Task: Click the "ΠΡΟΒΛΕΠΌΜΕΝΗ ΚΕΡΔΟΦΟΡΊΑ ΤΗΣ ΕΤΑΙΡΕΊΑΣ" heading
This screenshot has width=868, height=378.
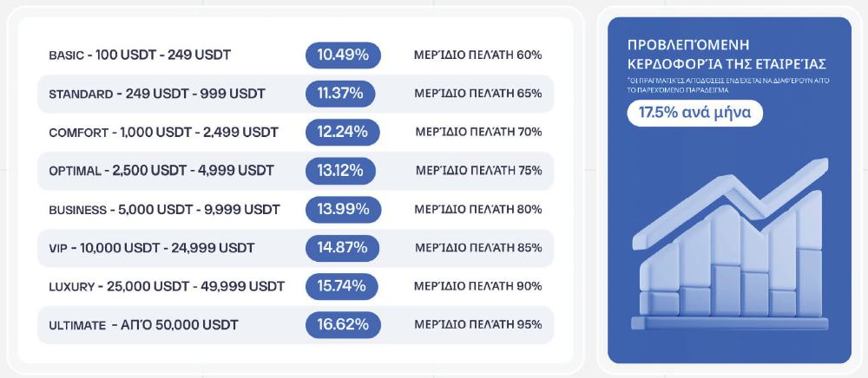Action: coord(726,55)
